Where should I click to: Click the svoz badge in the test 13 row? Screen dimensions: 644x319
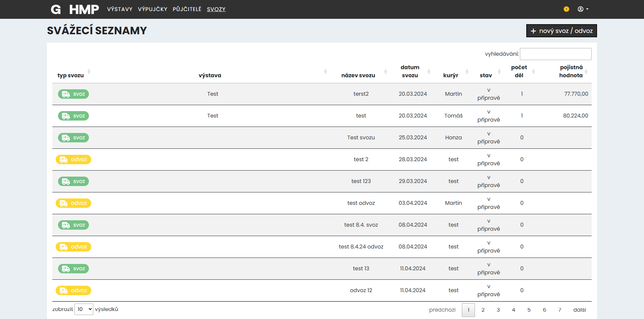coord(73,269)
